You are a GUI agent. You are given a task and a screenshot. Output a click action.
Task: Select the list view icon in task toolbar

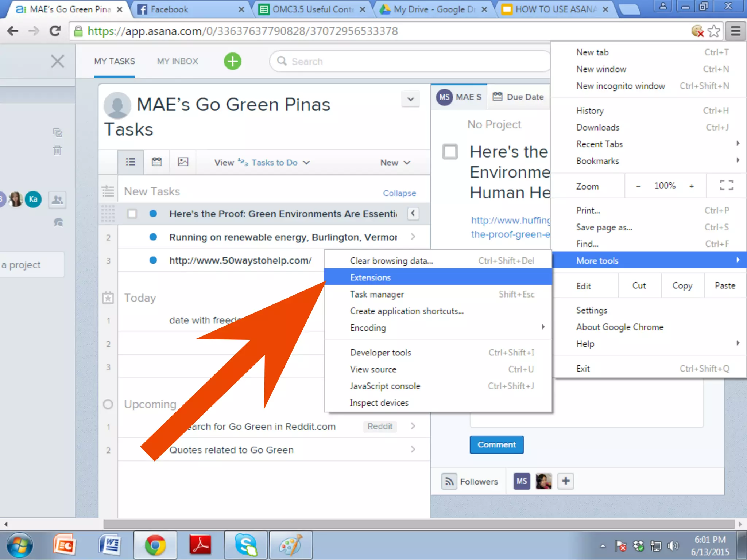point(130,162)
